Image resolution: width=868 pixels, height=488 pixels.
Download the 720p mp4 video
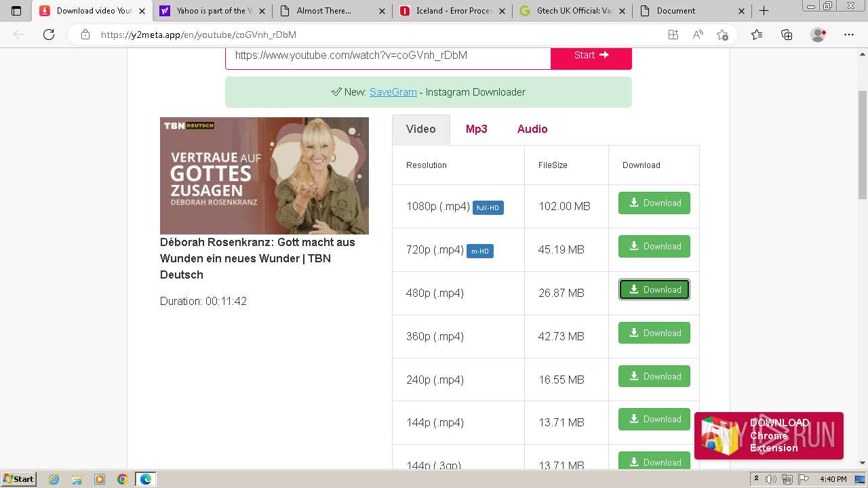tap(654, 246)
